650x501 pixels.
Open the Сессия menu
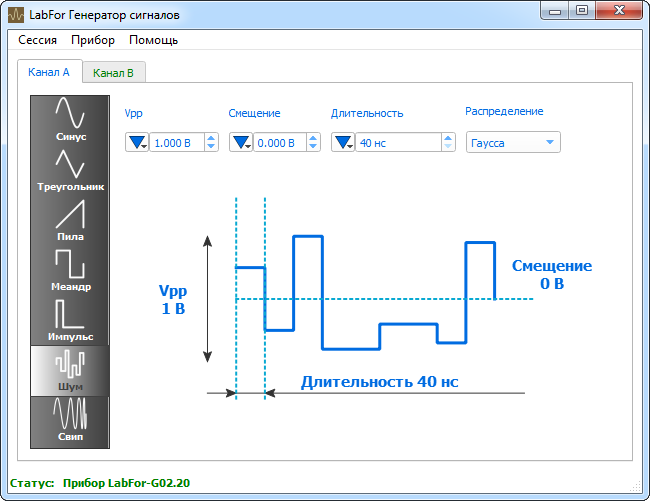click(x=37, y=40)
